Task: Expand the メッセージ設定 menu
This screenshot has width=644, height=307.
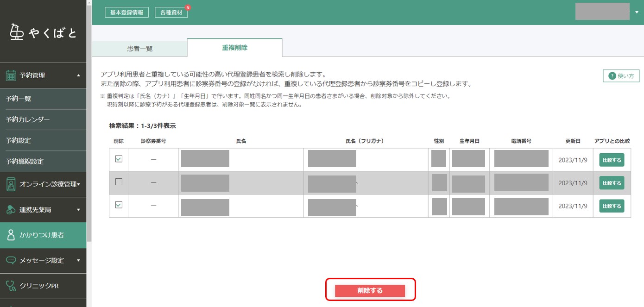Action: [78, 260]
